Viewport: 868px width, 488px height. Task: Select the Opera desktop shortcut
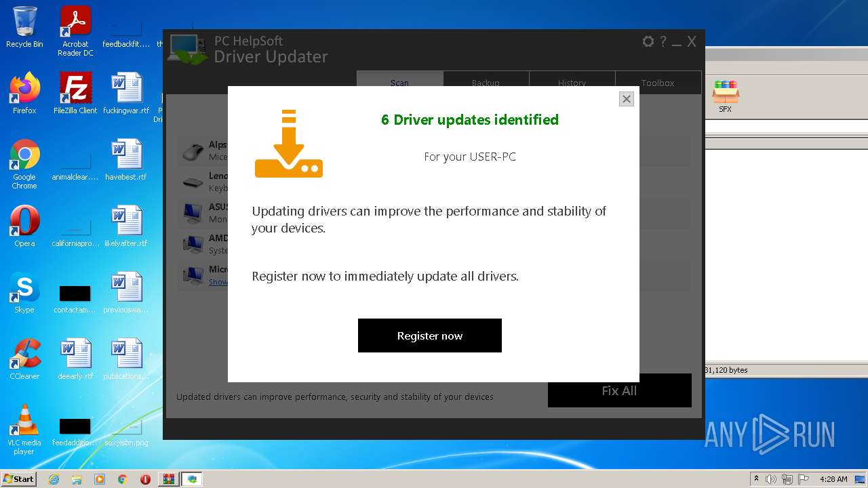24,226
